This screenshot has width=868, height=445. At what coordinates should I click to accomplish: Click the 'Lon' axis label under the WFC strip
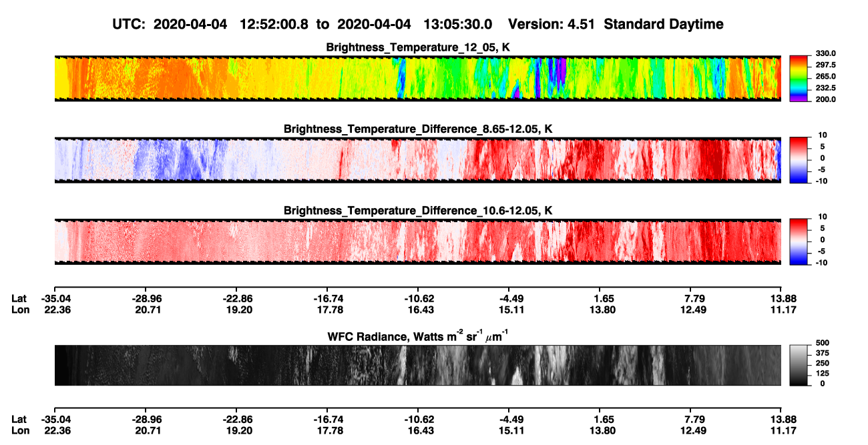point(20,430)
